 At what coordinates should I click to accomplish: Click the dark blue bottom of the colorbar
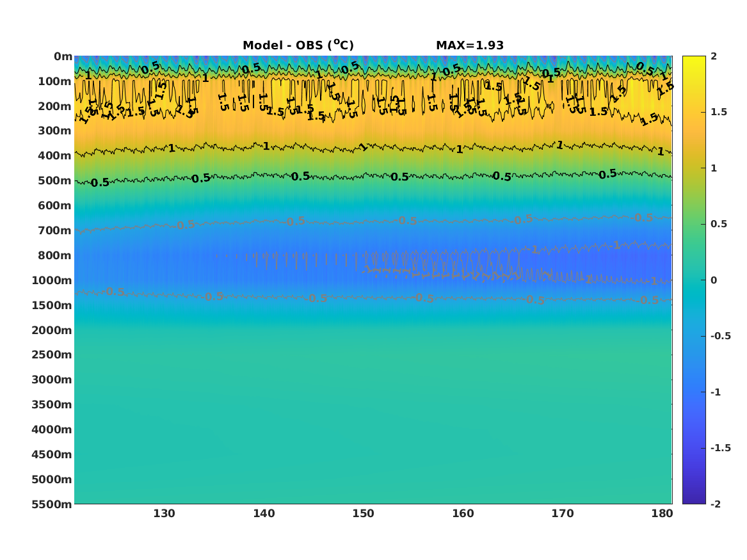694,498
